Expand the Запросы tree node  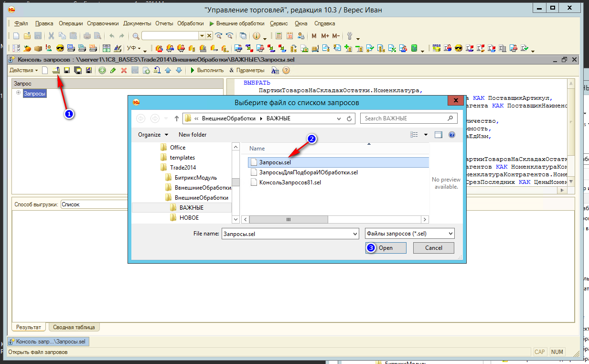[x=19, y=93]
